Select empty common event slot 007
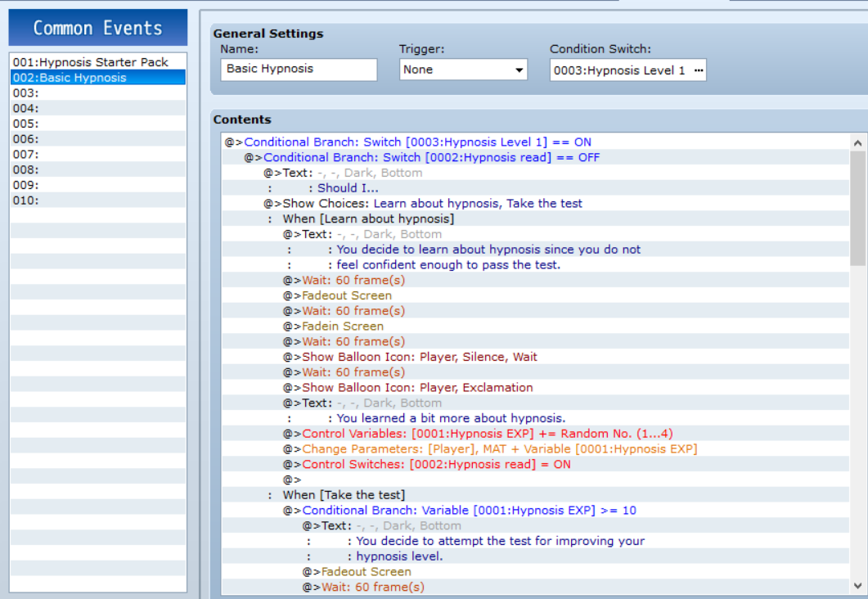 point(98,155)
